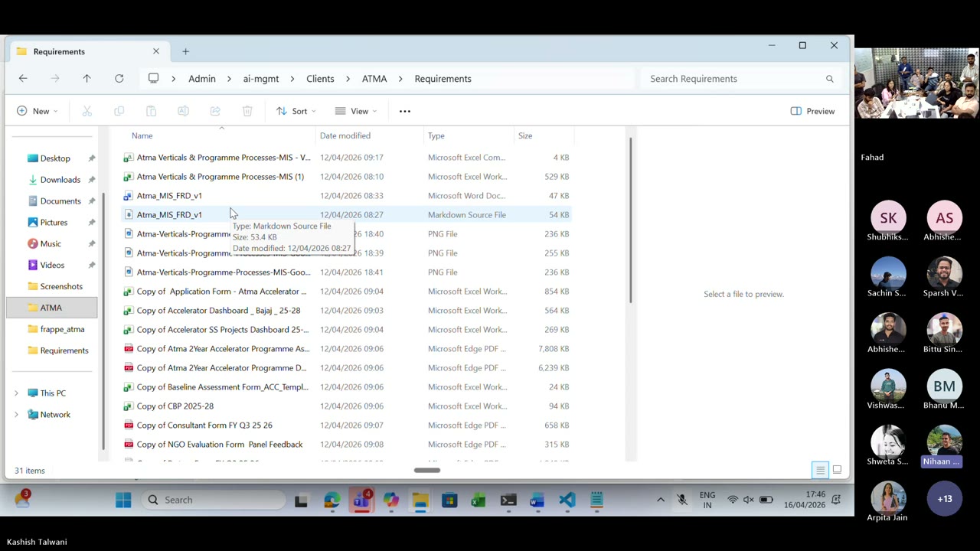Open Microsoft Teams from the taskbar
Image resolution: width=980 pixels, height=551 pixels.
point(361,500)
